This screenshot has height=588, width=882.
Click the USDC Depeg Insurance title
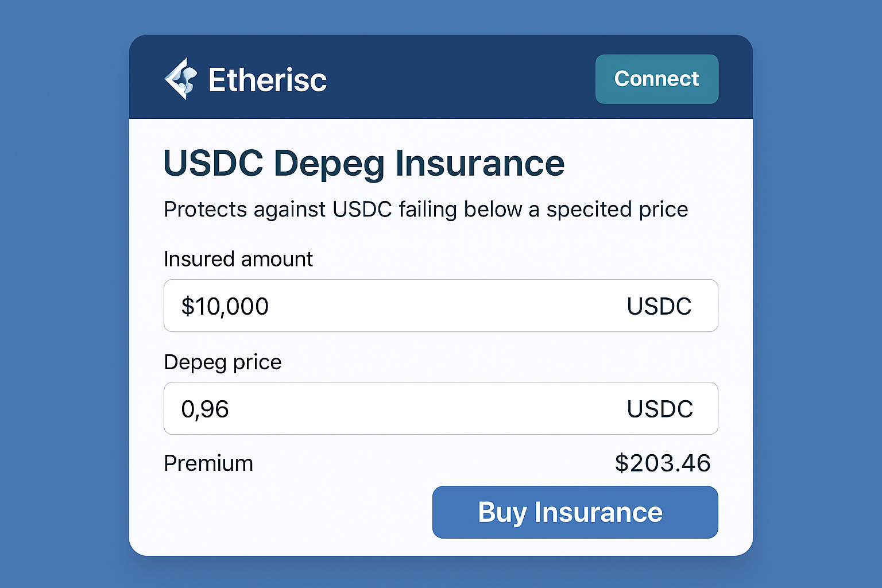click(363, 164)
